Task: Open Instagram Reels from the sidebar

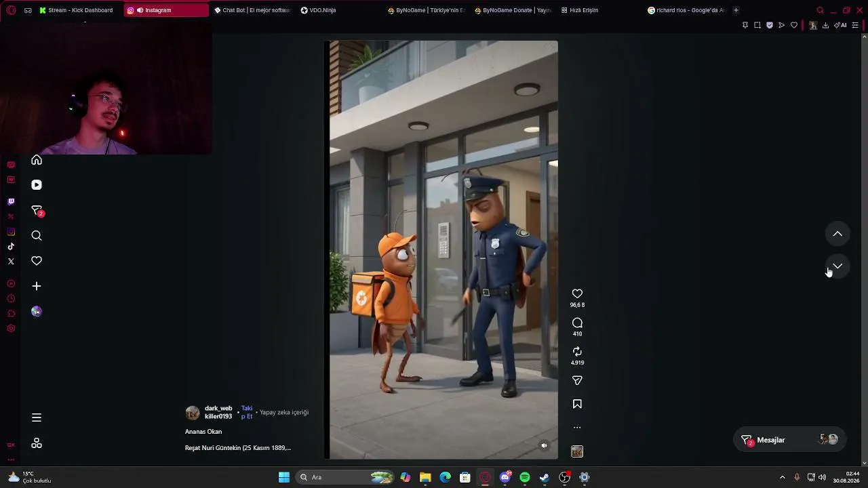Action: (x=37, y=185)
